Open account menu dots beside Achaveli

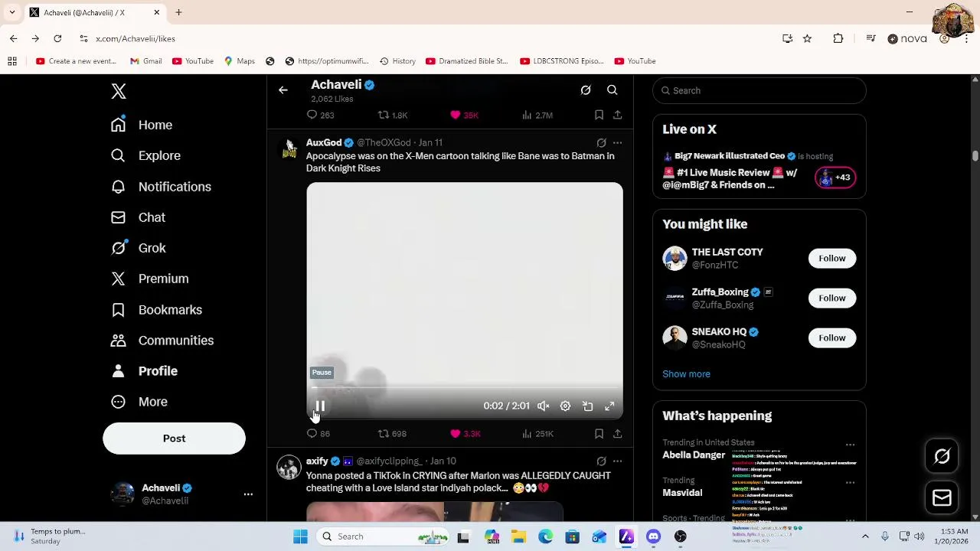coord(248,494)
